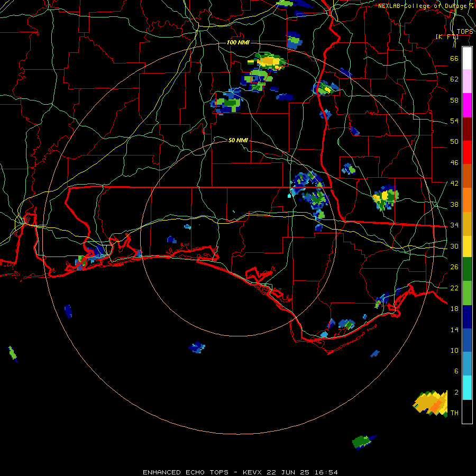Screen dimensions: 476x476
Task: Pick the magenta band in the legend
Action: [467, 105]
